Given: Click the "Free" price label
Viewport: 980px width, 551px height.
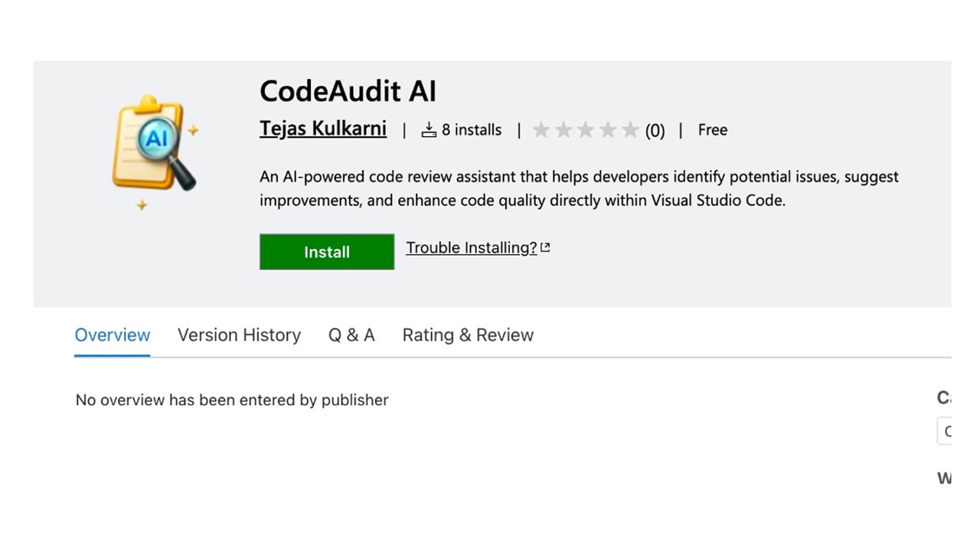Looking at the screenshot, I should point(712,130).
